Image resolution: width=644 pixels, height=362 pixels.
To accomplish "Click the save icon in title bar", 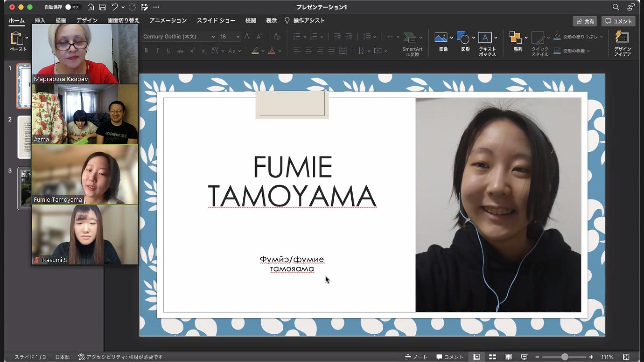I will (102, 7).
